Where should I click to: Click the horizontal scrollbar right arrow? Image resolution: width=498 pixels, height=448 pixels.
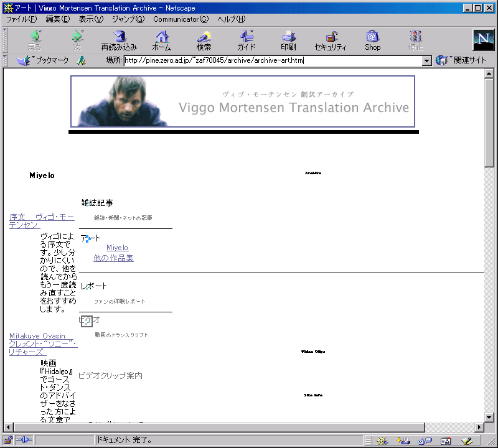(x=479, y=427)
